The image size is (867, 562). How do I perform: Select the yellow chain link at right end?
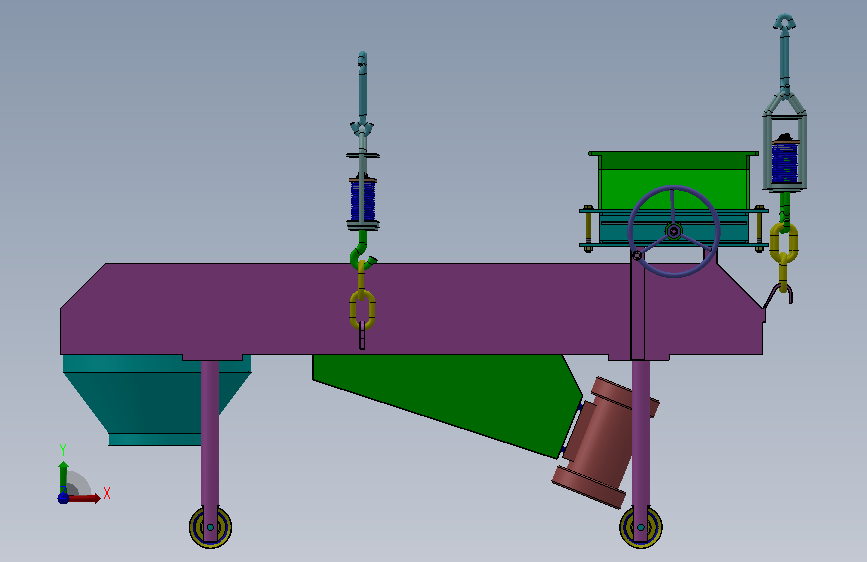pyautogui.click(x=784, y=242)
